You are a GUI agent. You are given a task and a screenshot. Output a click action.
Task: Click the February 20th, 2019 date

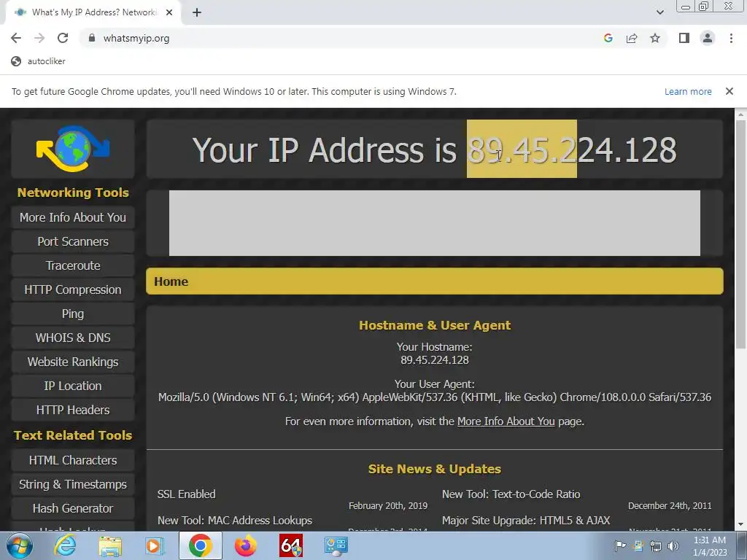pyautogui.click(x=388, y=506)
